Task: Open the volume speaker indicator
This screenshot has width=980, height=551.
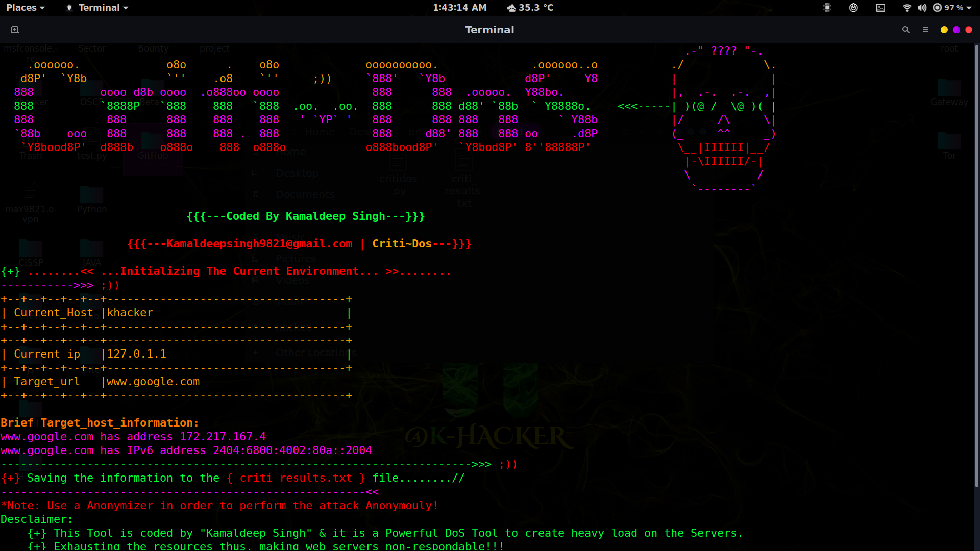Action: coord(922,8)
